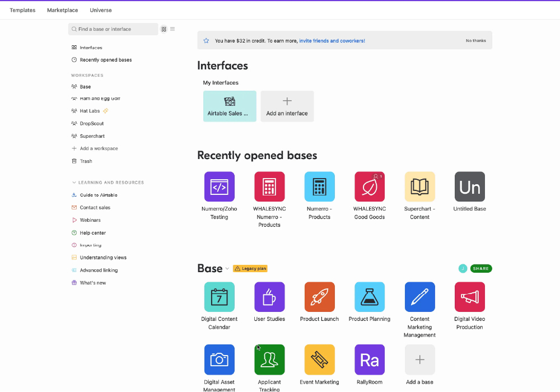
Task: Open the Superchart - Content book icon
Action: pos(419,186)
